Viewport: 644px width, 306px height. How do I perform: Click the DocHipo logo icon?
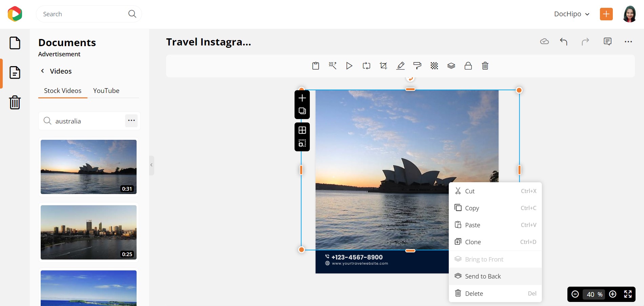pyautogui.click(x=15, y=14)
